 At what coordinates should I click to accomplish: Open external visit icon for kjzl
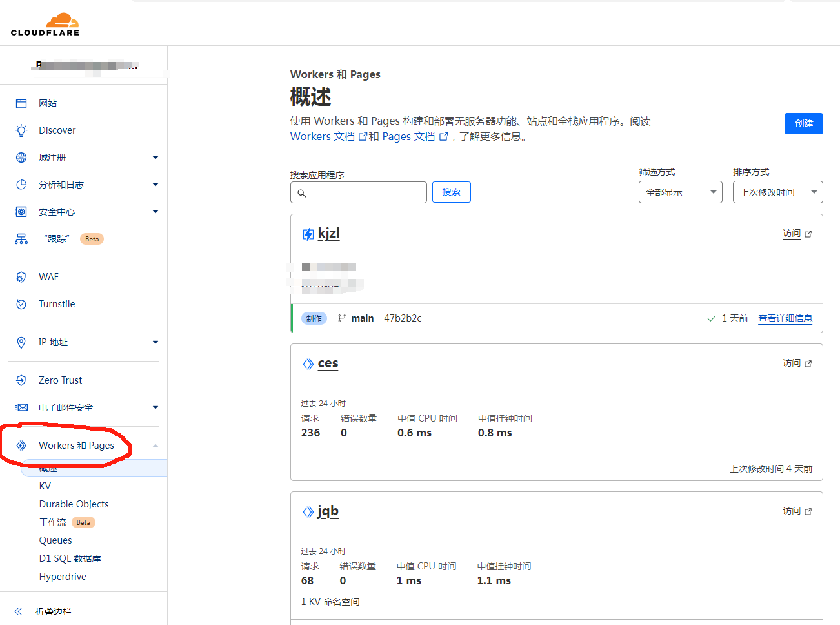[808, 234]
